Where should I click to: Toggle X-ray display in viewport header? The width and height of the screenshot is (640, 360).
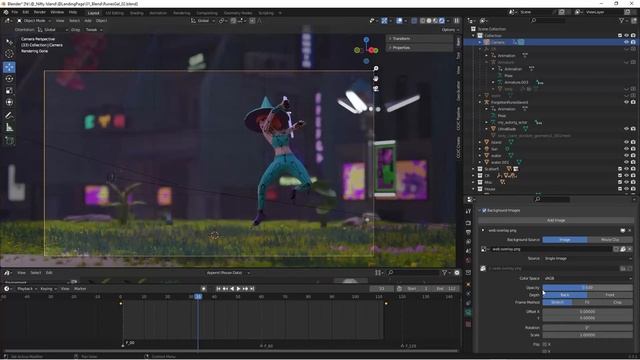click(x=414, y=20)
